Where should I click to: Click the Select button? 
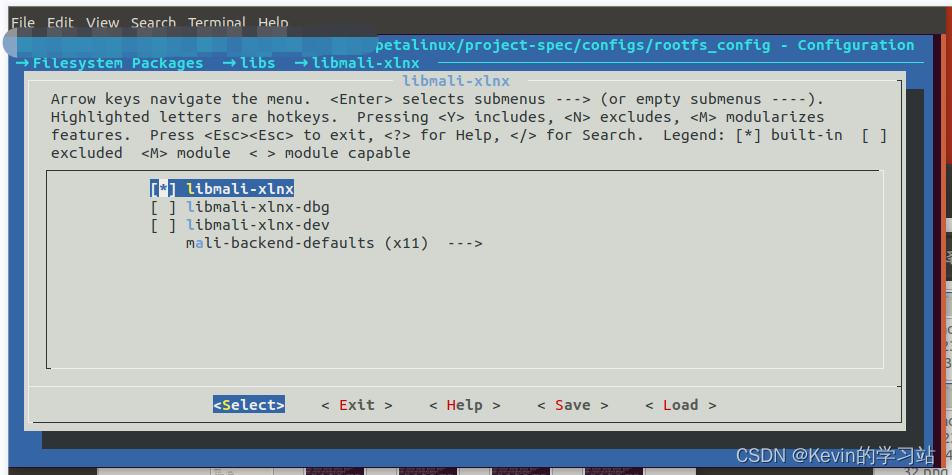(x=249, y=405)
